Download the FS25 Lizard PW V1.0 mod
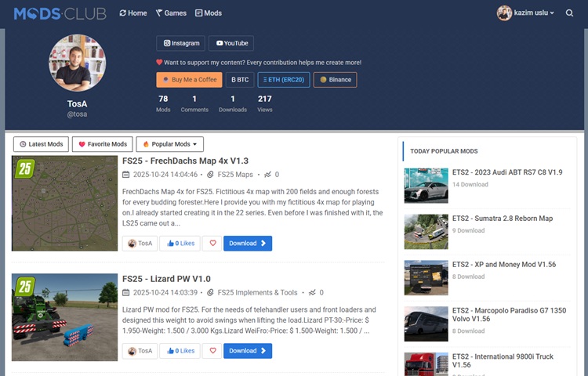588x376 pixels. [x=247, y=351]
